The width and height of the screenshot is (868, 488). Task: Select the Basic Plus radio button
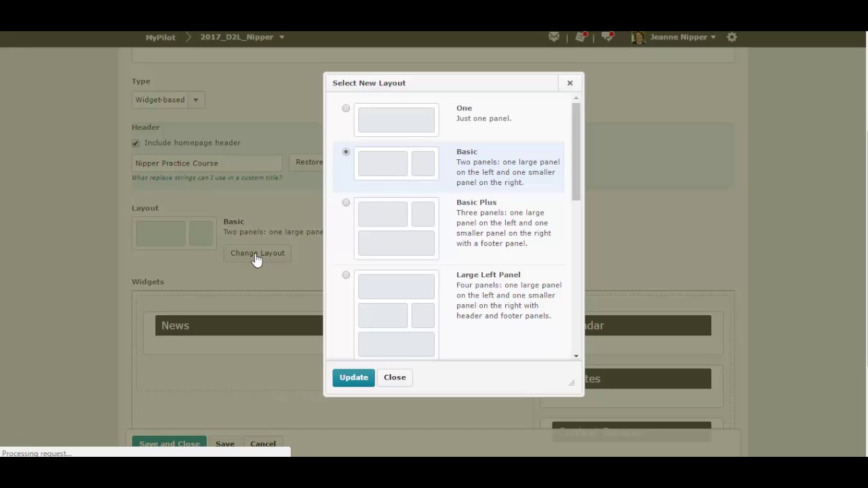point(346,203)
